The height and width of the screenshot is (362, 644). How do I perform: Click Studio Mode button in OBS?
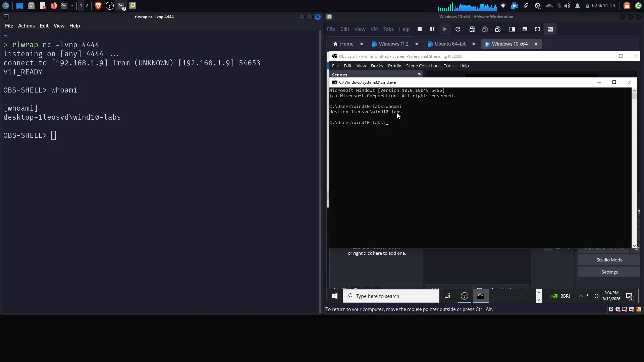point(609,260)
